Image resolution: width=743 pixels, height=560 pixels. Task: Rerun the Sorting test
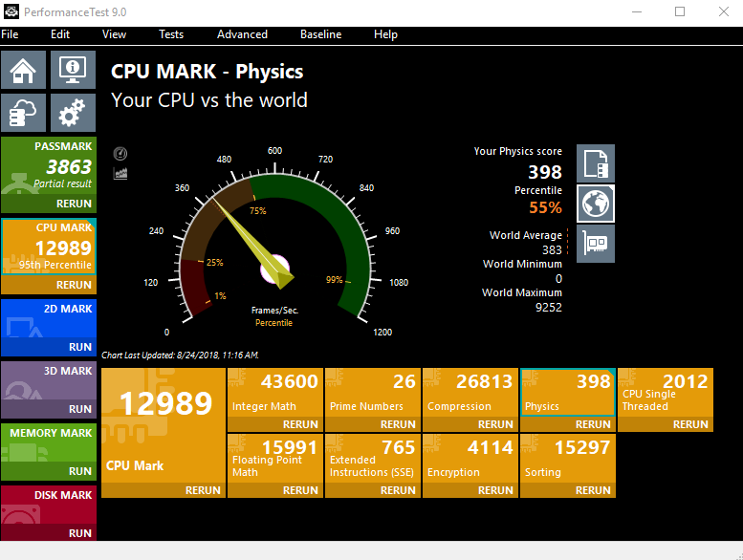593,490
